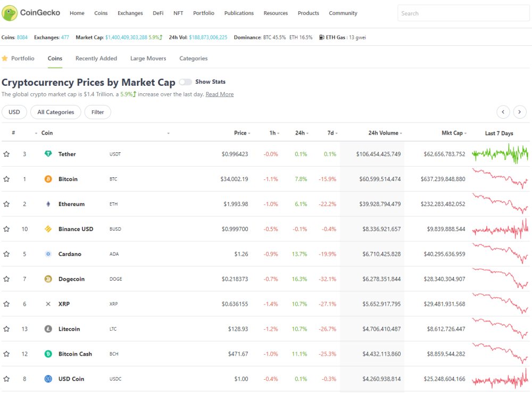Star Cardano as a favorite
532x393 pixels.
6,254
